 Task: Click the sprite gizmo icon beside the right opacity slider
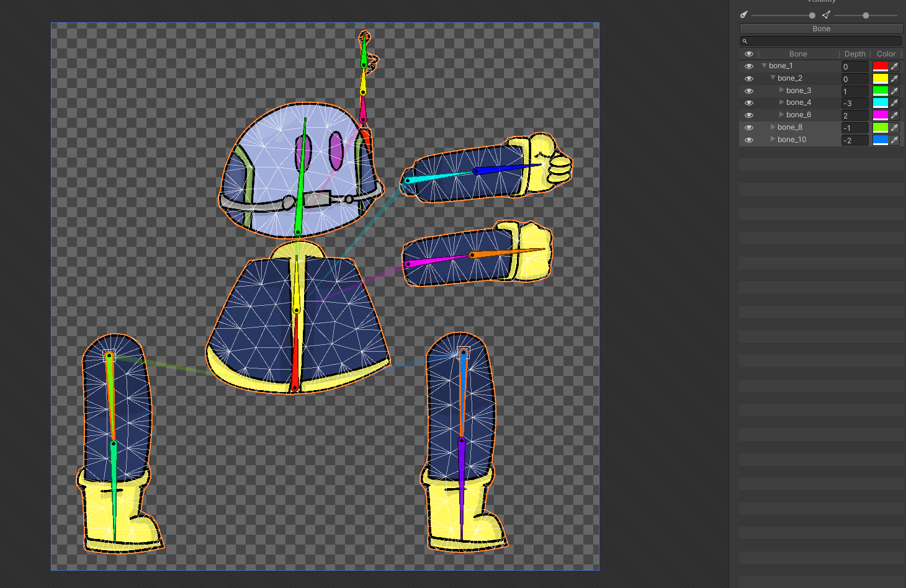click(x=825, y=14)
